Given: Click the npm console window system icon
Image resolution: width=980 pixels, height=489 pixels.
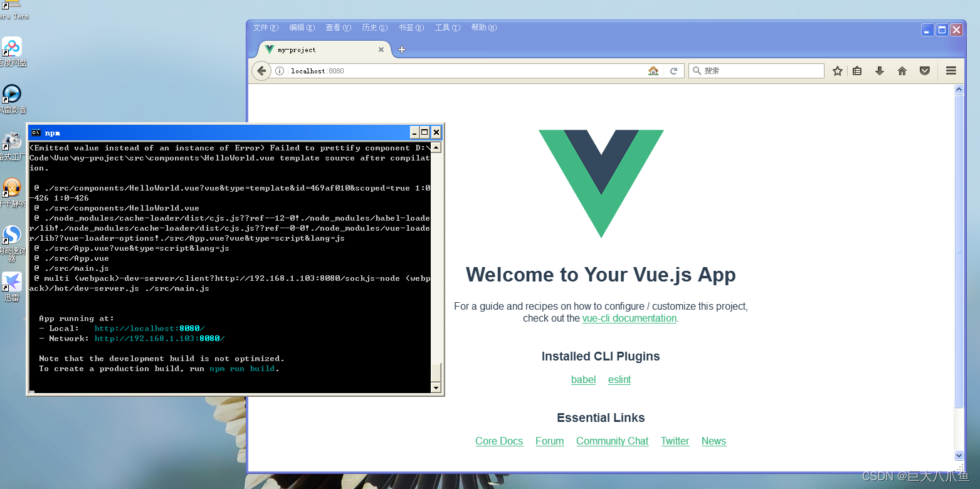Looking at the screenshot, I should point(36,132).
